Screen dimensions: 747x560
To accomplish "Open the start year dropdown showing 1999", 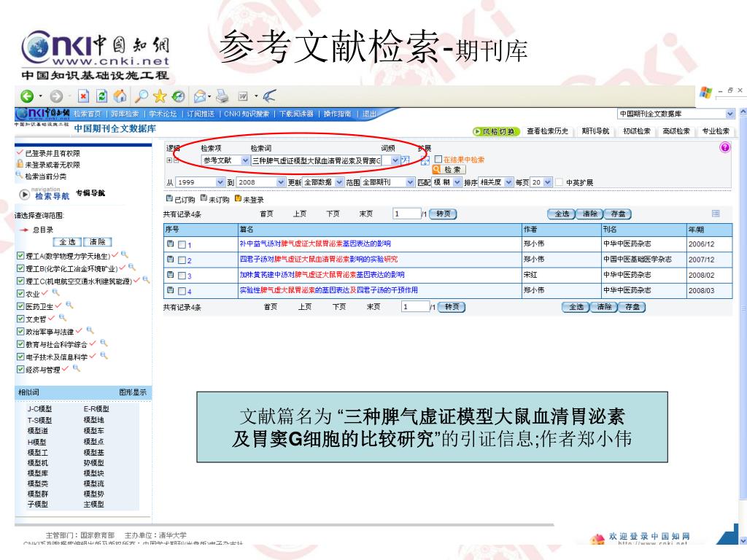I will click(x=200, y=182).
